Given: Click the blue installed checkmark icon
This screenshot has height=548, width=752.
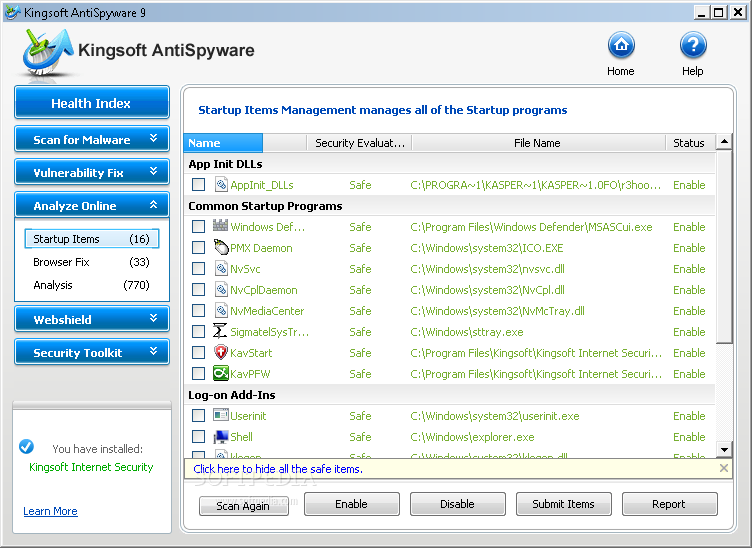Looking at the screenshot, I should (x=26, y=446).
